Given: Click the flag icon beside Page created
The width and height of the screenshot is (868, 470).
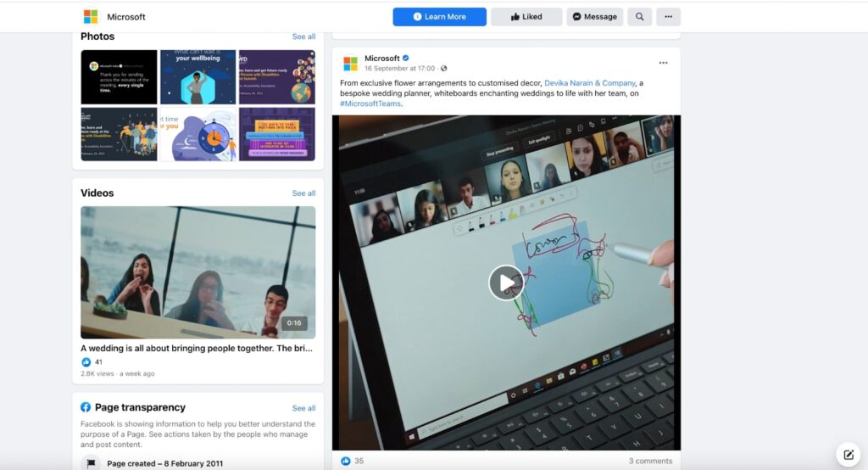Looking at the screenshot, I should pyautogui.click(x=91, y=463).
